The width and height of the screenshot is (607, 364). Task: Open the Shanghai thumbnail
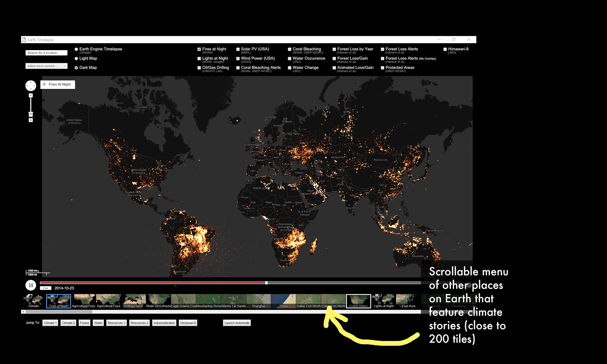click(x=258, y=301)
